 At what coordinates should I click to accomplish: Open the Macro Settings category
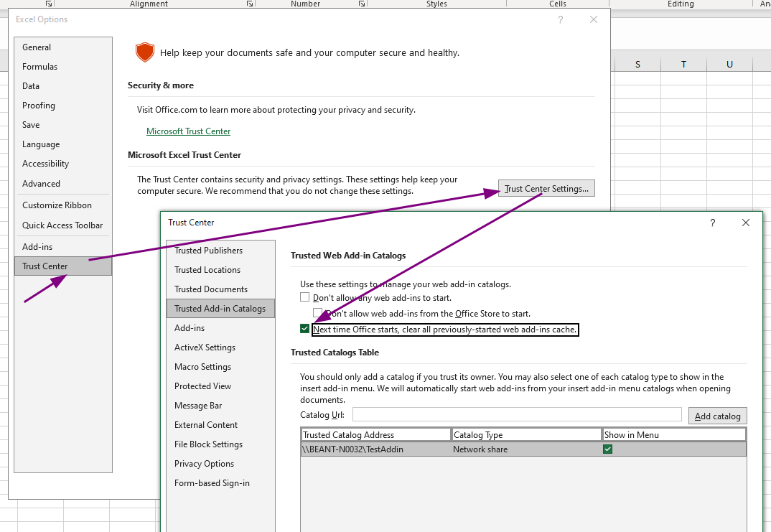(x=202, y=367)
